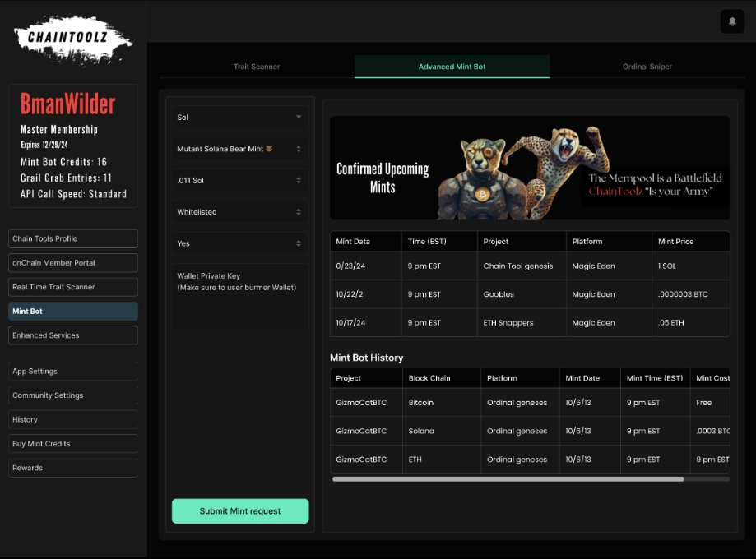756x559 pixels.
Task: Select the Goobles project cell
Action: click(522, 294)
